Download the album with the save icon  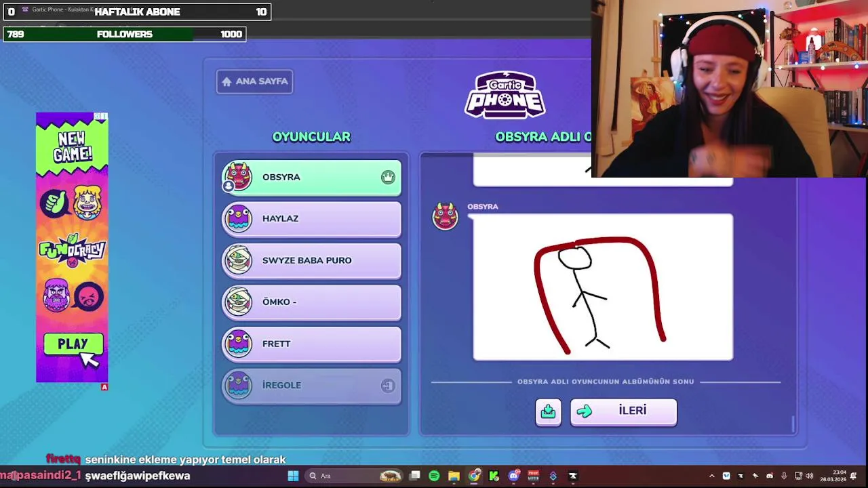548,411
